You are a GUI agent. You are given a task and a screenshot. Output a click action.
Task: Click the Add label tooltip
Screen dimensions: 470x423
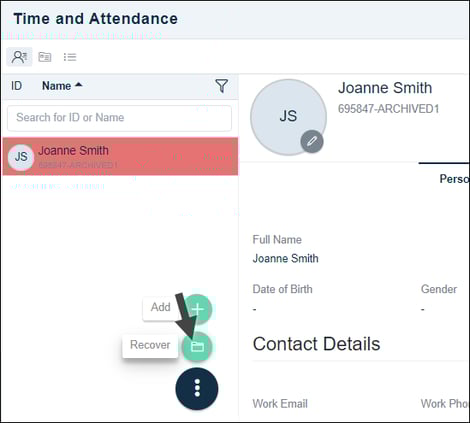pyautogui.click(x=160, y=307)
